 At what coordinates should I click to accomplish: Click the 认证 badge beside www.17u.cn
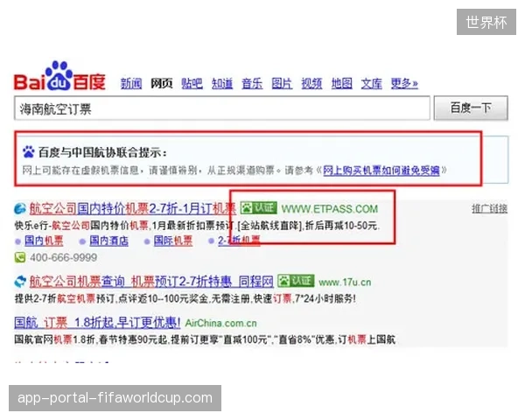296,281
